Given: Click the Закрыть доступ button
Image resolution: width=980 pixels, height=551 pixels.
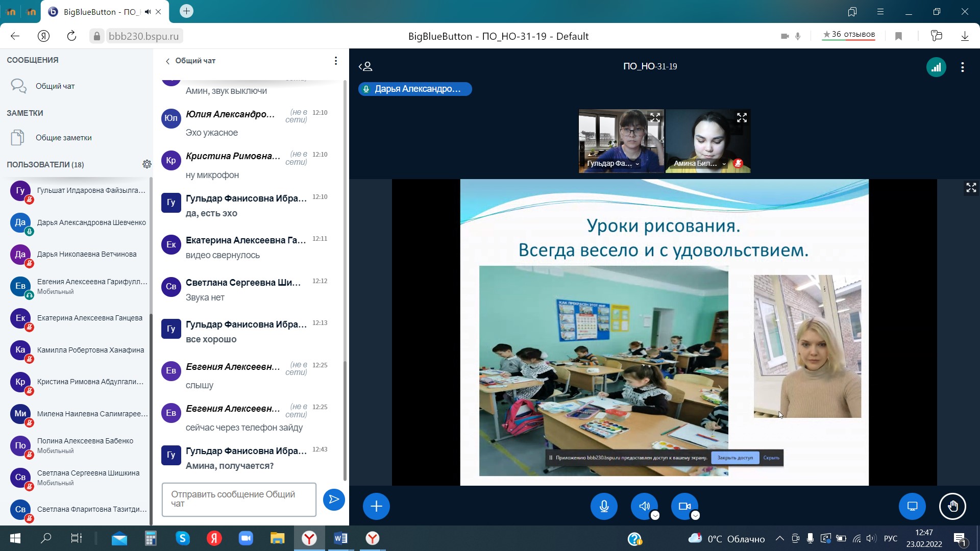Looking at the screenshot, I should [735, 458].
